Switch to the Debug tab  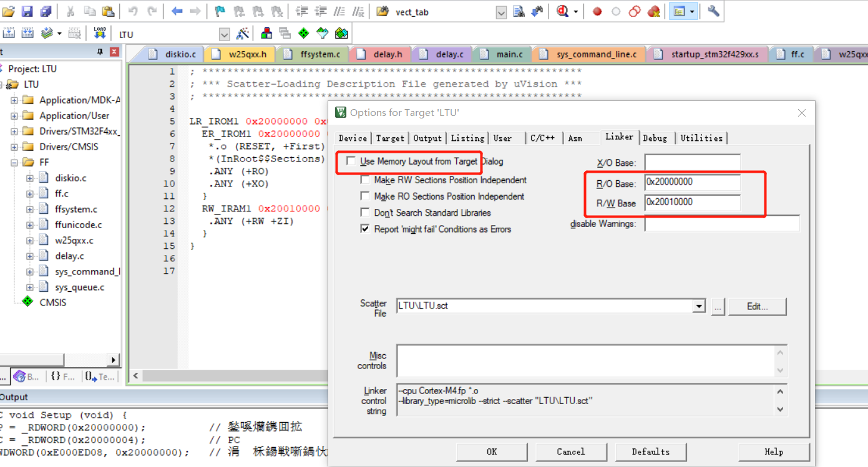tap(655, 138)
